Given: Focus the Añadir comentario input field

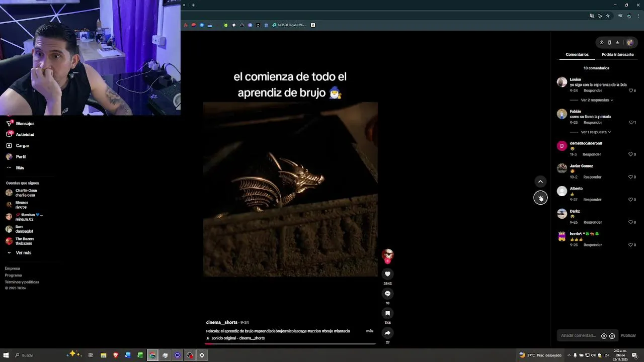Looking at the screenshot, I should coord(579,335).
